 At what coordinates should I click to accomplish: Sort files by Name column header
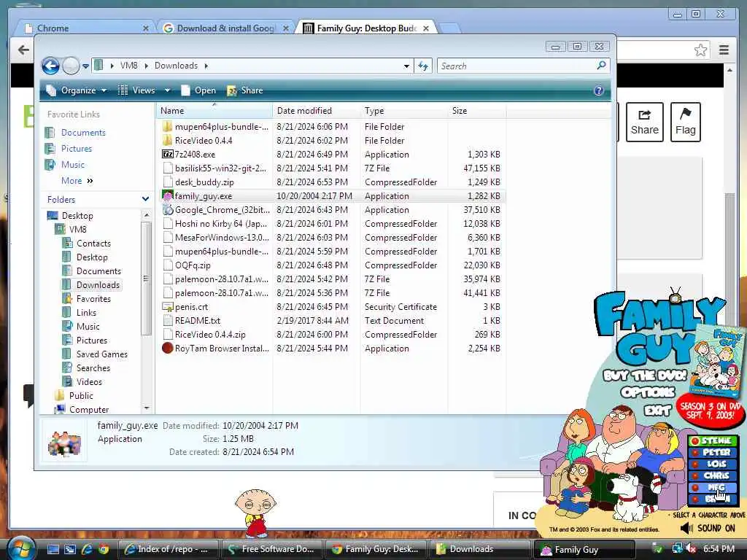[x=215, y=111]
